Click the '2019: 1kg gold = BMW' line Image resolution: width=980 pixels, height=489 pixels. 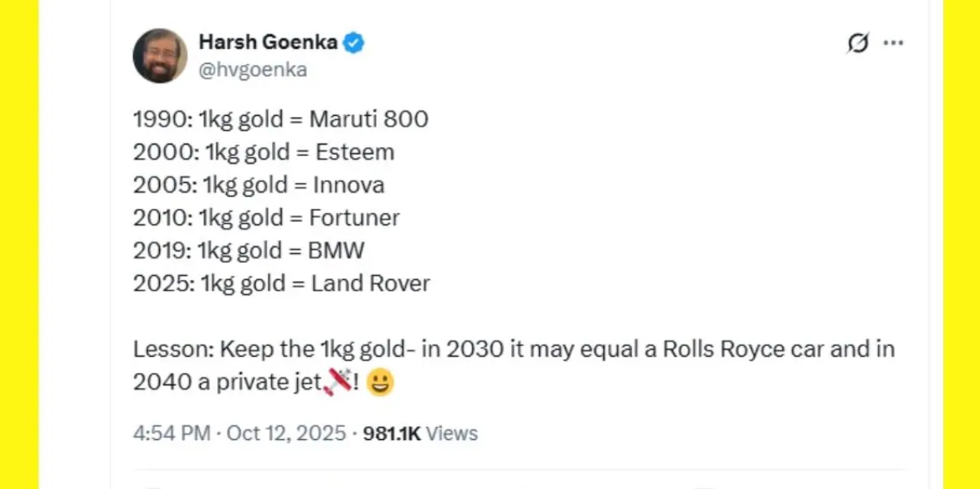[248, 251]
